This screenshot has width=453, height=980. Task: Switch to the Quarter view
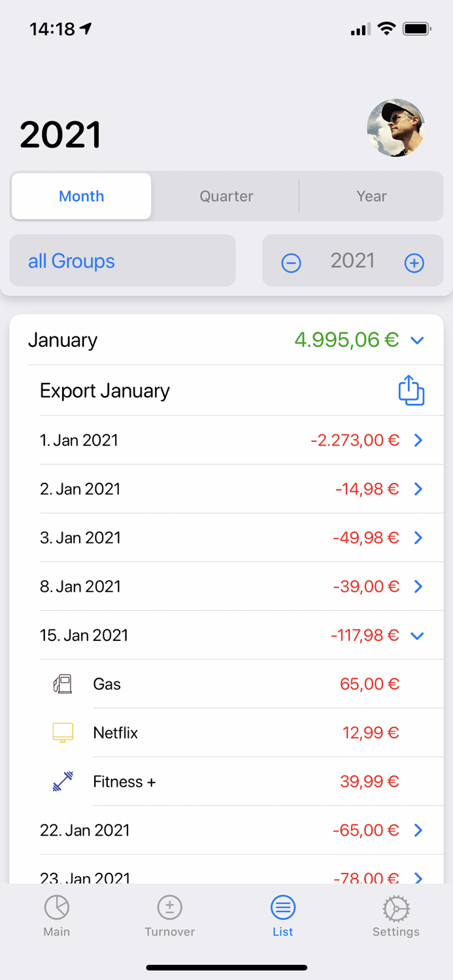click(x=226, y=196)
